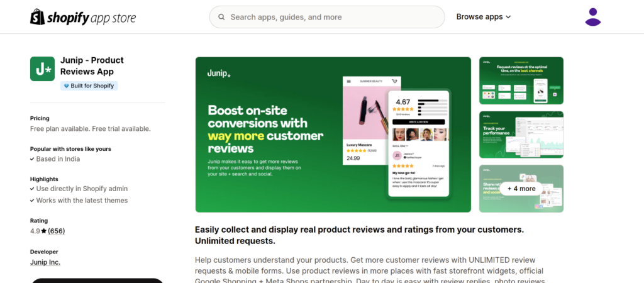The width and height of the screenshot is (644, 283).
Task: Focus the Search apps, guides, and more field
Action: point(327,17)
